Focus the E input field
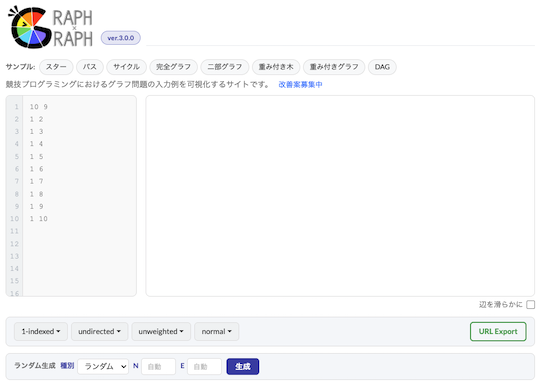This screenshot has height=385, width=540. [204, 366]
